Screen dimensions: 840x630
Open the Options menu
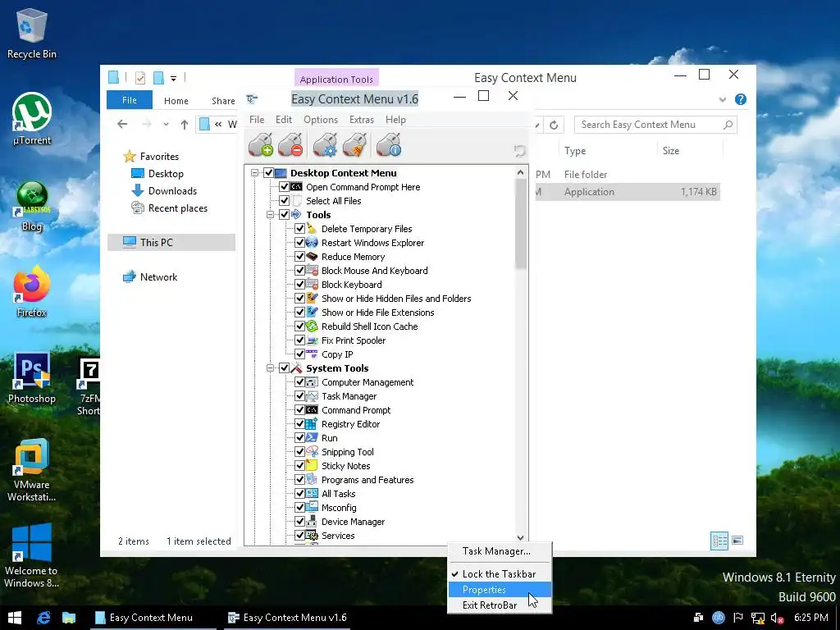coord(321,120)
